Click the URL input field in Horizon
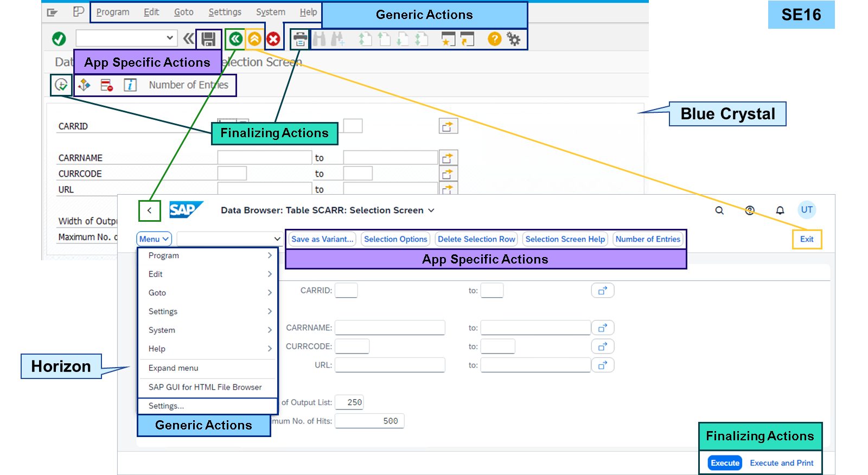 [390, 365]
